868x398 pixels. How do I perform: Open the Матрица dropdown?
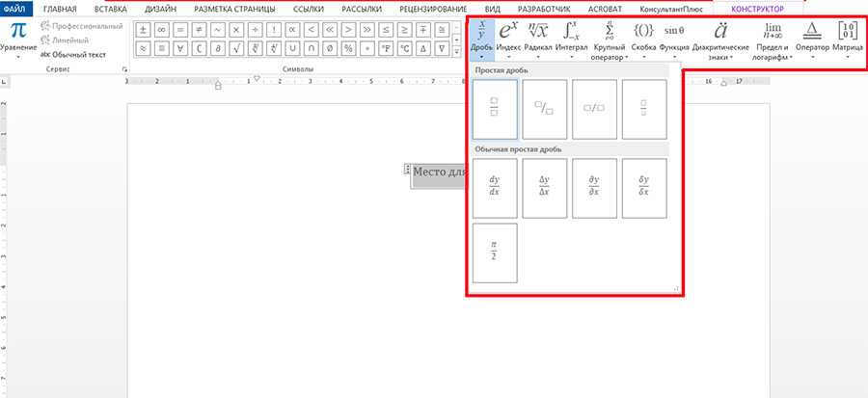coord(848,39)
